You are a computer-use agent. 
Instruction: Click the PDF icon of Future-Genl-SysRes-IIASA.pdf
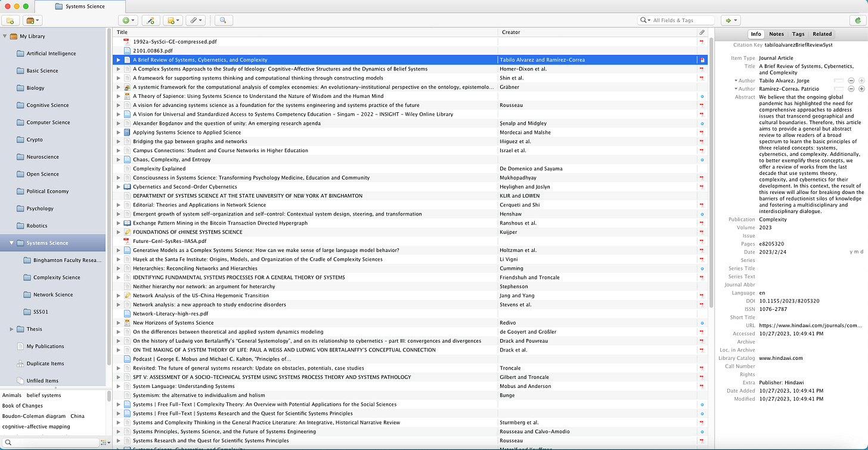126,241
